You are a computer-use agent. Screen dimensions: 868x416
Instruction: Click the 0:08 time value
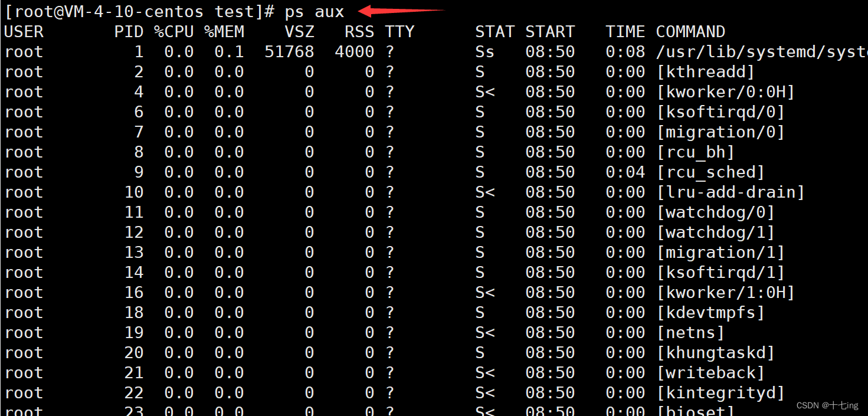[625, 52]
